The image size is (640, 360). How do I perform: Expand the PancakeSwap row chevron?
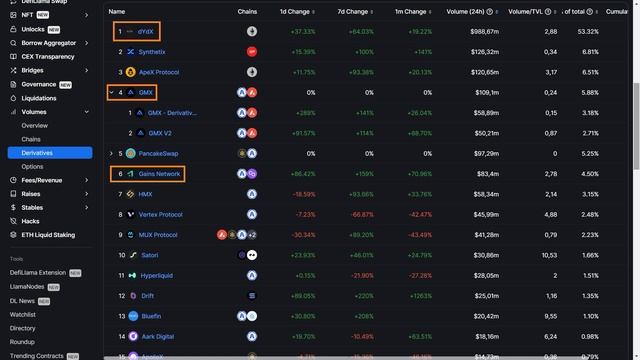111,153
